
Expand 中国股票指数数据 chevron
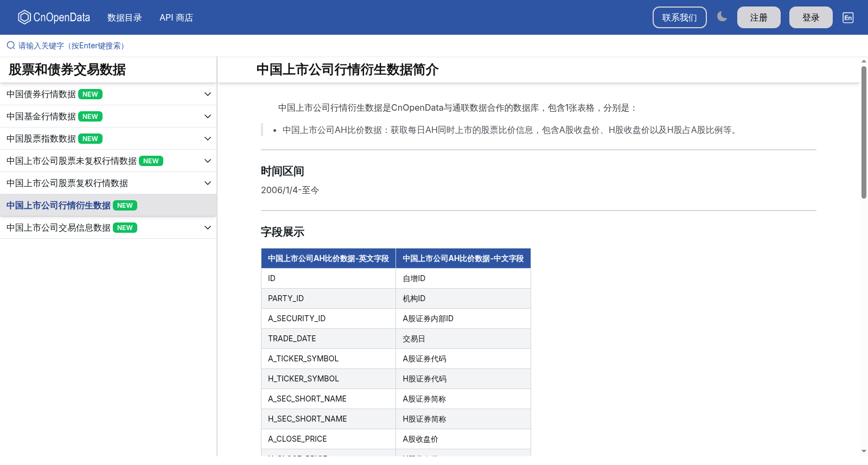click(x=208, y=139)
